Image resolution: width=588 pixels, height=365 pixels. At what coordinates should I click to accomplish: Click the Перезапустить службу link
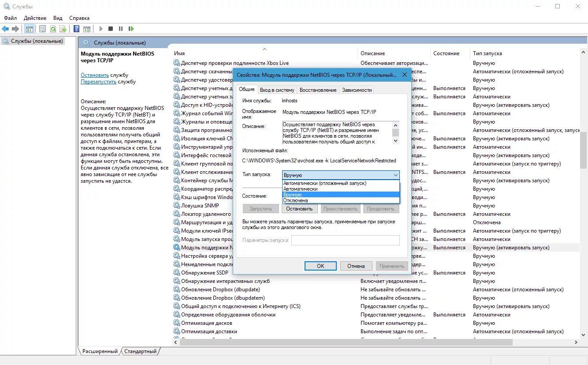99,82
